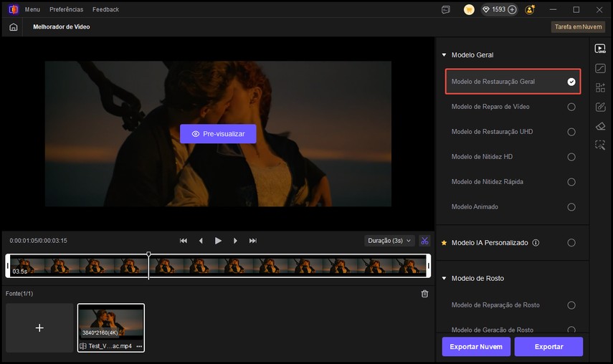613x364 pixels.
Task: Add a new source video
Action: click(x=39, y=327)
